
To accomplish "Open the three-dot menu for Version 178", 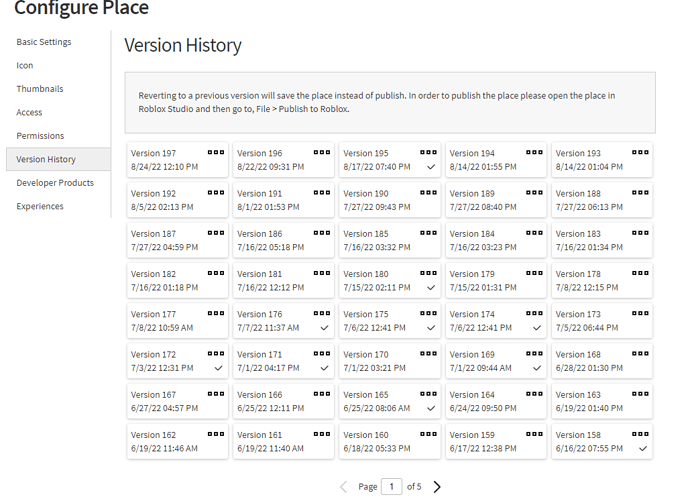I will click(640, 273).
